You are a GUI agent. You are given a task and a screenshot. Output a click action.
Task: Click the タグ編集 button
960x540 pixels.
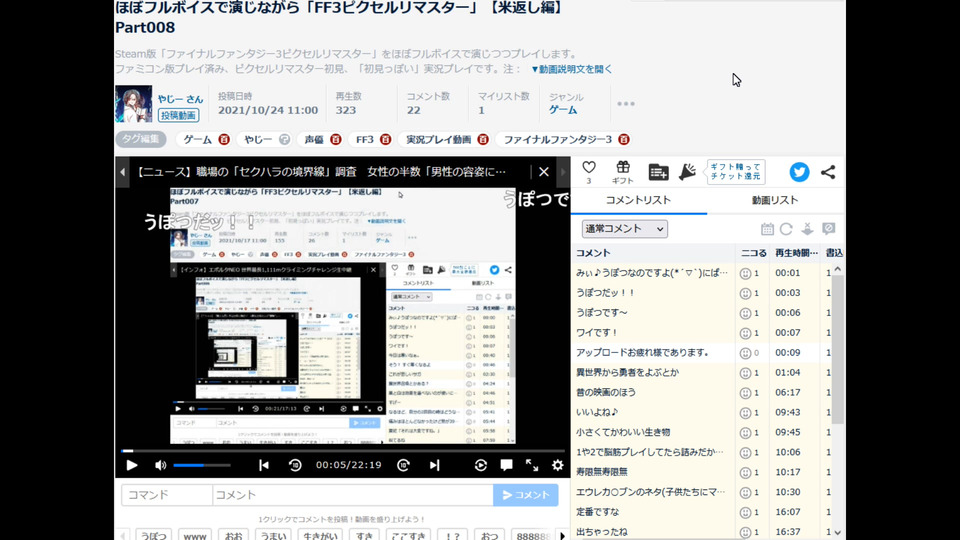click(140, 139)
